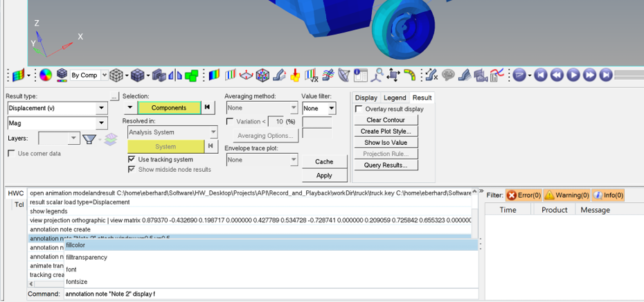This screenshot has height=302, width=644.
Task: Check Overlay result display
Action: (x=359, y=109)
